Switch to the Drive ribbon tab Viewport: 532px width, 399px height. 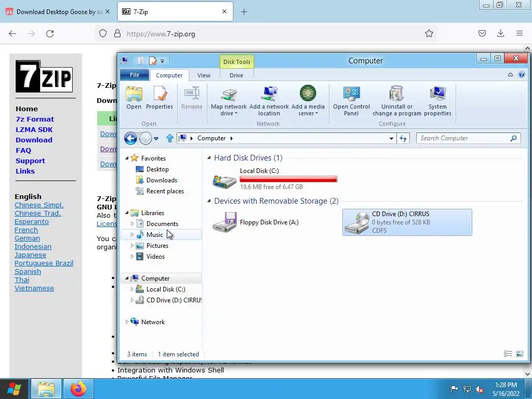236,75
